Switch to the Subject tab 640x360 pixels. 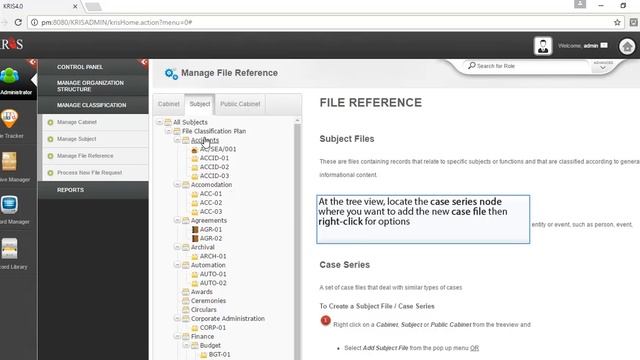tap(200, 104)
